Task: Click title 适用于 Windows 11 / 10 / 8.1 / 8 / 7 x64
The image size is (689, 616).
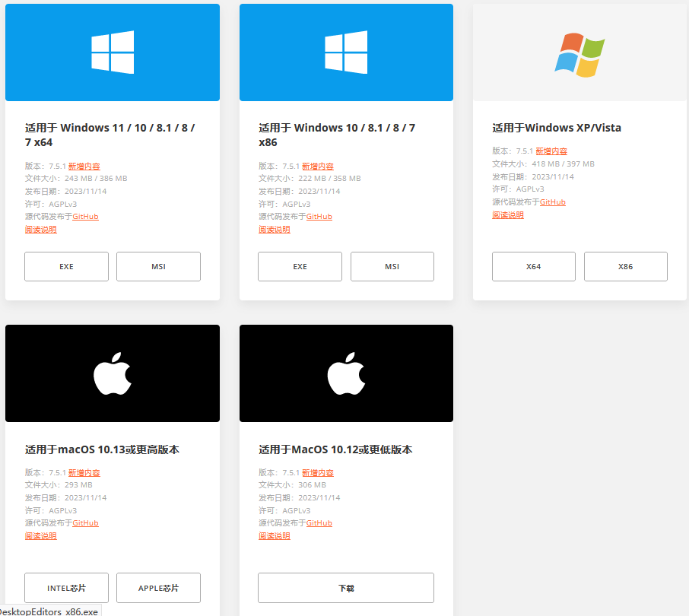Action: (x=110, y=135)
